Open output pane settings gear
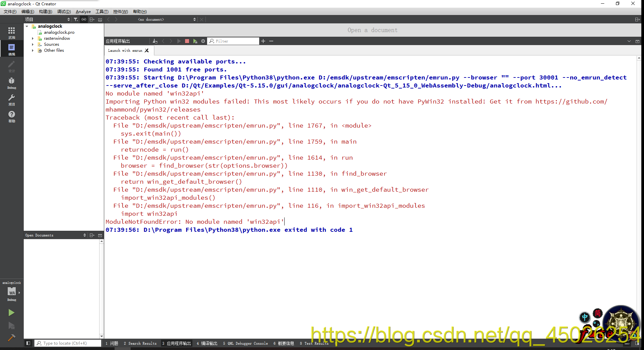 tap(203, 41)
